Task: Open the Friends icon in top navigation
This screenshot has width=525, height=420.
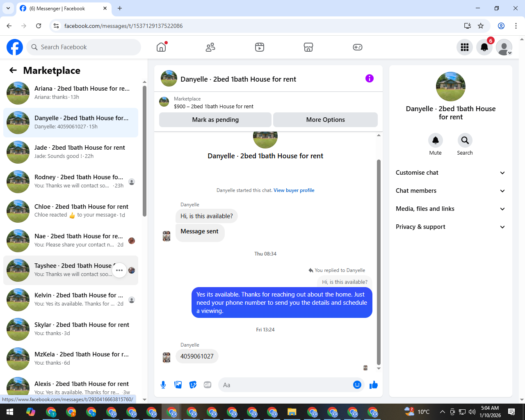Action: pyautogui.click(x=210, y=47)
